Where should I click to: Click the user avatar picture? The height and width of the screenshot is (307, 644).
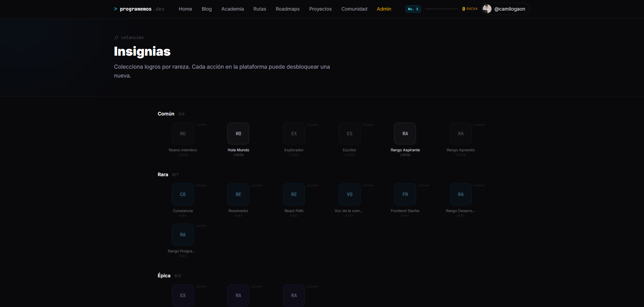point(487,9)
